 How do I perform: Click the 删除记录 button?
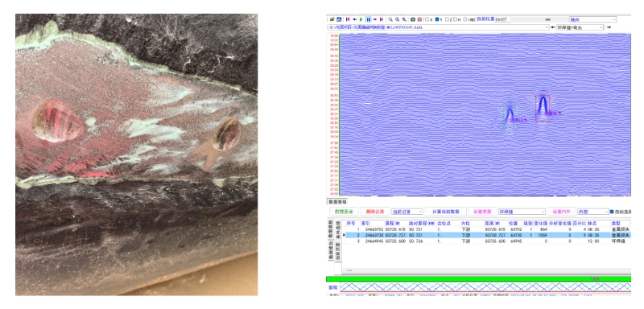(x=375, y=212)
